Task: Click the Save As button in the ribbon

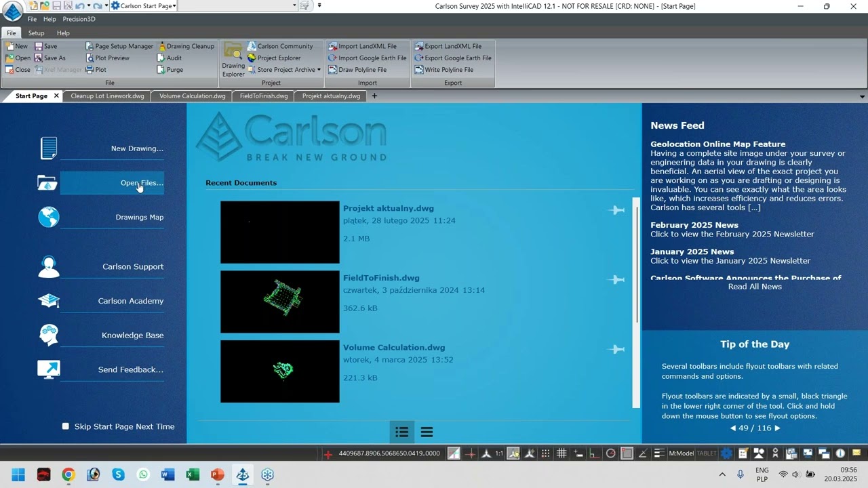Action: [x=50, y=58]
